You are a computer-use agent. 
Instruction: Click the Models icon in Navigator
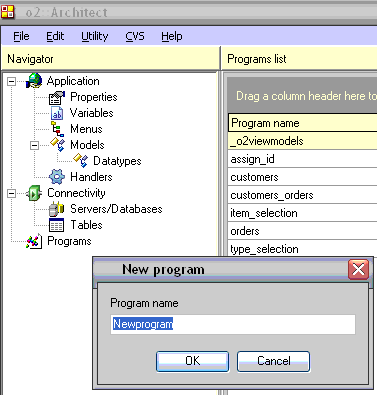57,145
